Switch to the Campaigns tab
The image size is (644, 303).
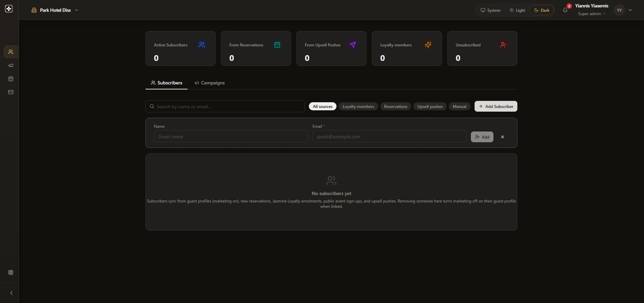(210, 83)
